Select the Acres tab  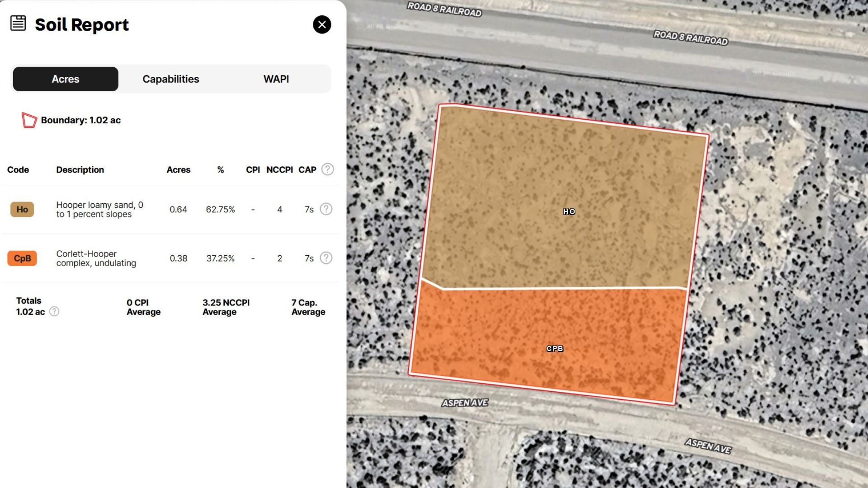[x=66, y=79]
